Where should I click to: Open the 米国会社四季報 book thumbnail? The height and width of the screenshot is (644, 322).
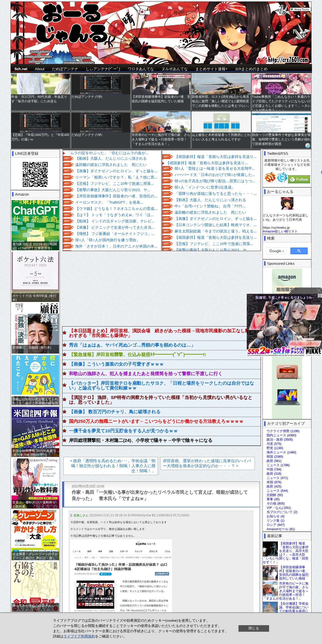[35, 432]
